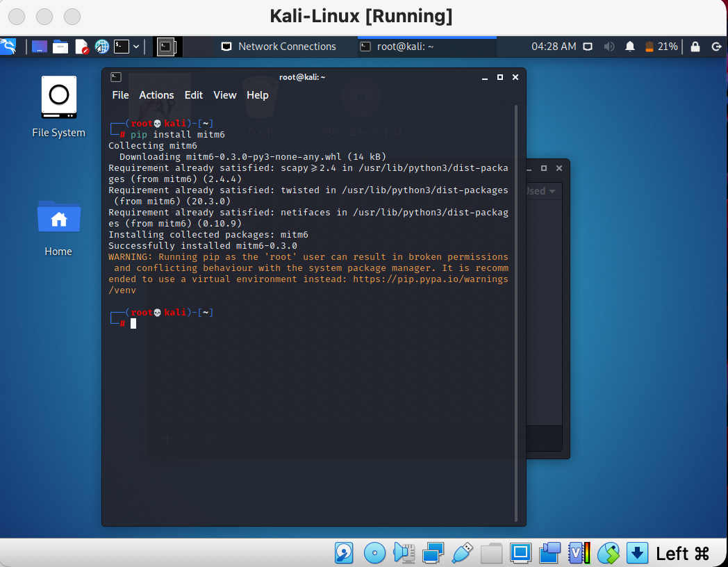Open the File System desktop icon
The image size is (728, 567).
59,107
